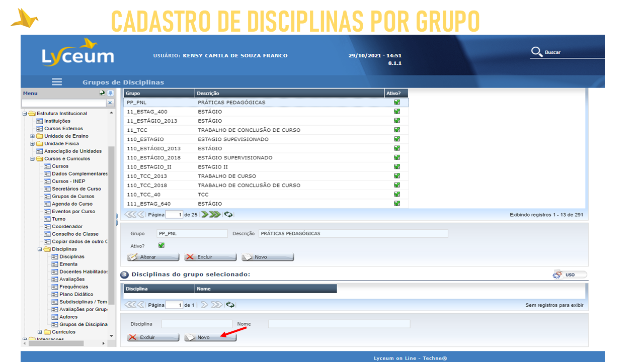This screenshot has height=362, width=644.
Task: Click the empty Nome input field
Action: click(339, 324)
